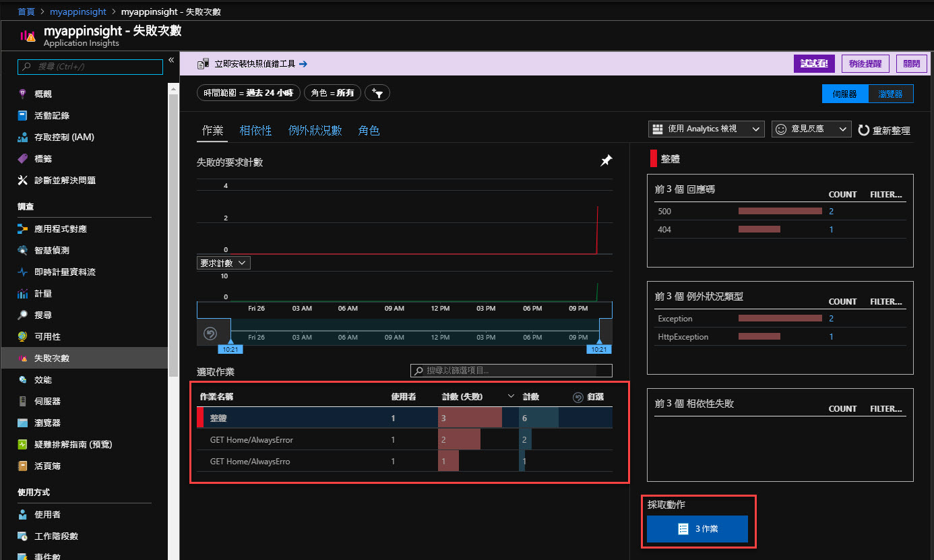Open the 搜尋 magnifier icon in sidebar
This screenshot has width=934, height=560.
[23, 315]
